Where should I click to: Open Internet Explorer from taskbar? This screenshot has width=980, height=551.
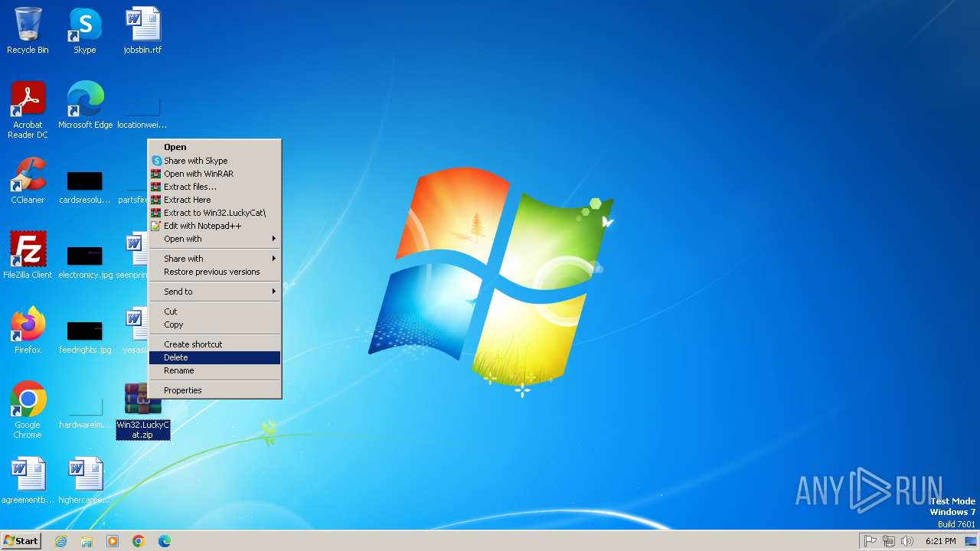60,541
